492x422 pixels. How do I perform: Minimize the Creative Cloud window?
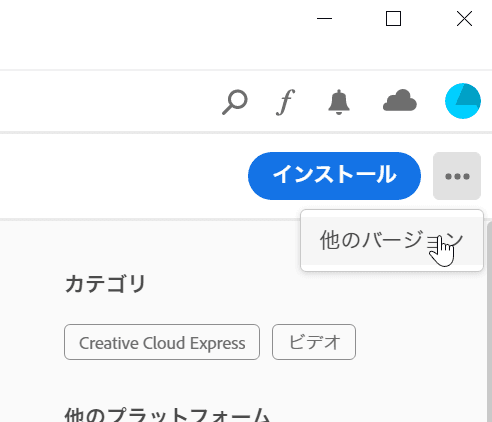pos(324,18)
